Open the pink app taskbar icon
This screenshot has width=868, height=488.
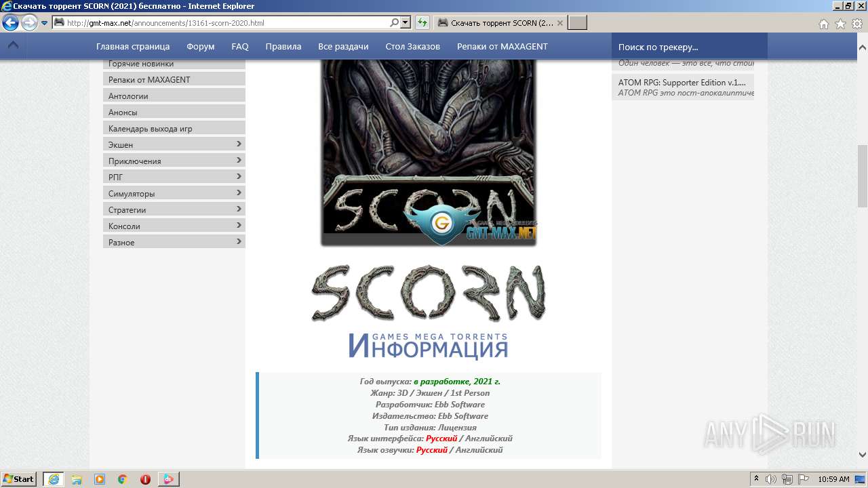[x=168, y=479]
